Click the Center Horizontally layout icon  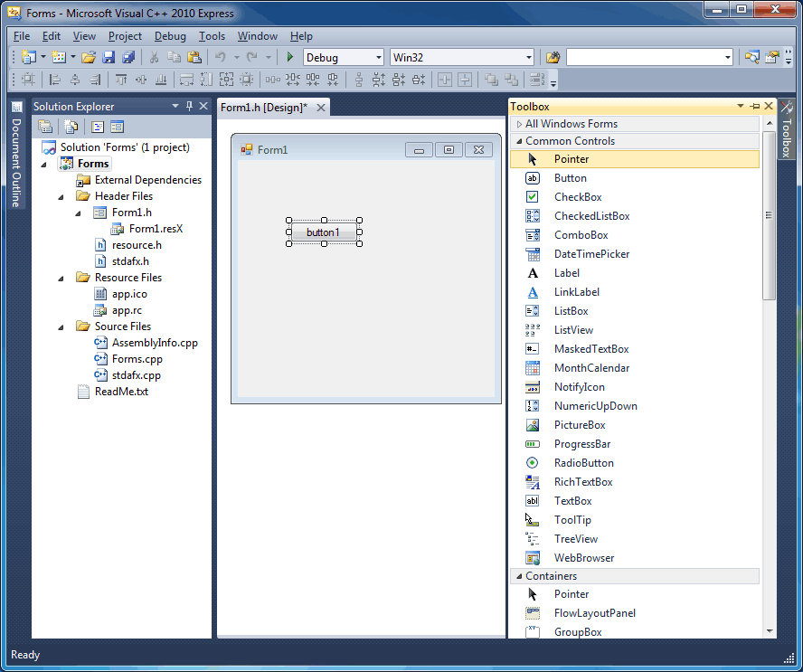445,80
